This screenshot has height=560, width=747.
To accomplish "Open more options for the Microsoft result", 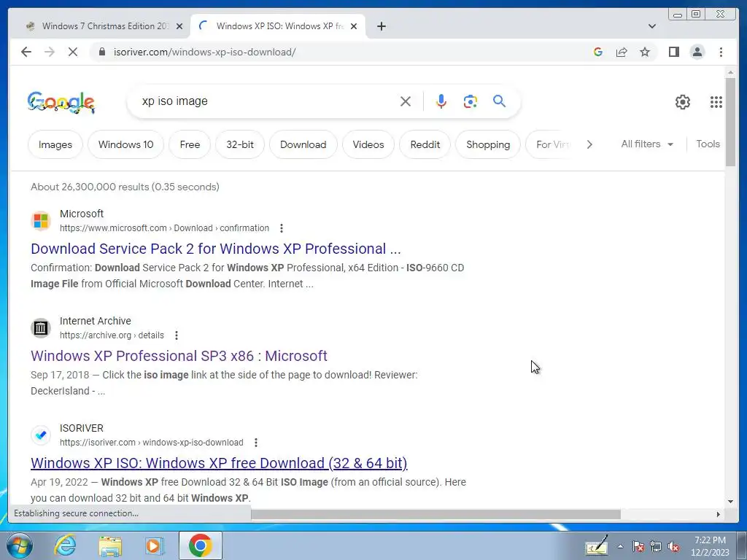I will pos(282,228).
